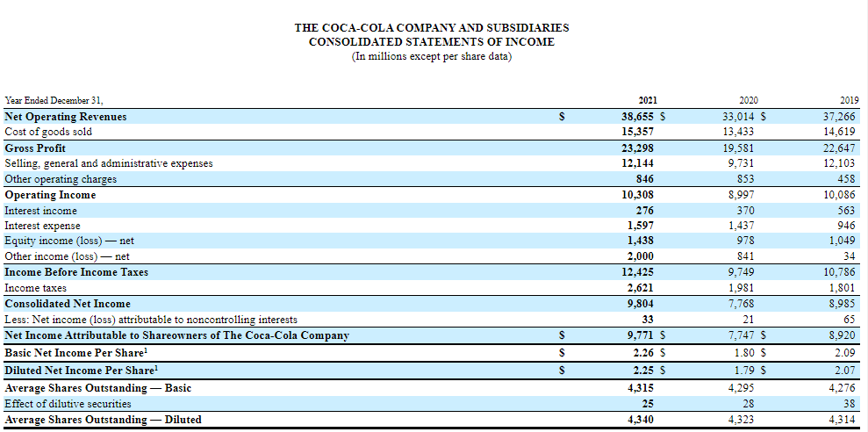Select the 2021 Income taxes value 2,621

click(640, 288)
